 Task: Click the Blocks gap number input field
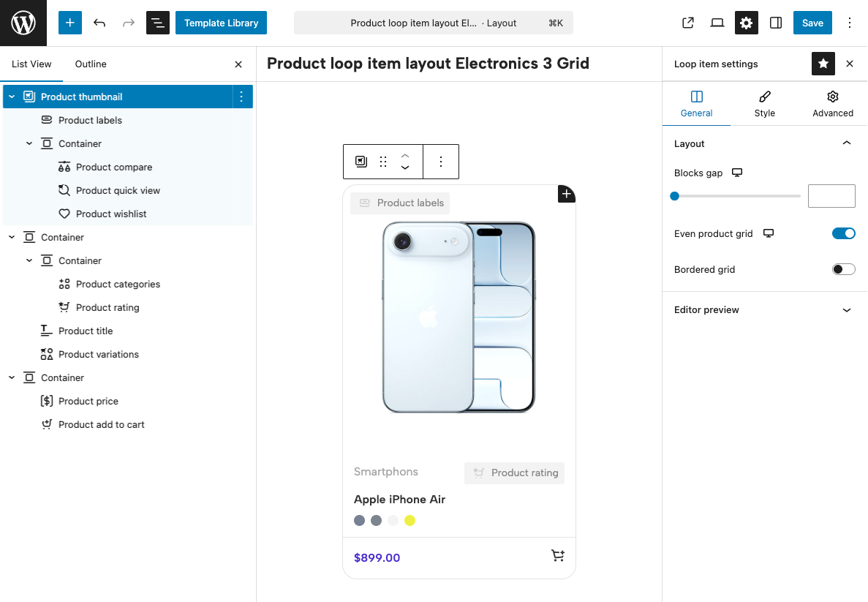pos(831,196)
